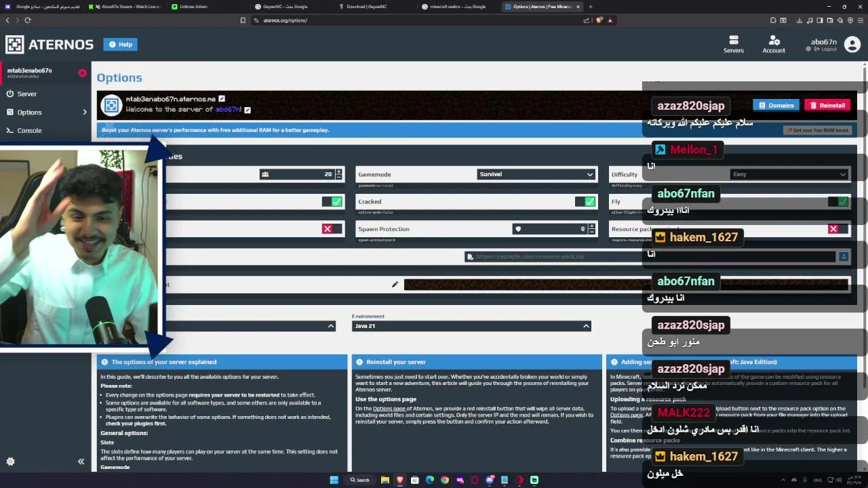Open Microsoft Edge from taskbar
The image size is (868, 488).
click(429, 480)
